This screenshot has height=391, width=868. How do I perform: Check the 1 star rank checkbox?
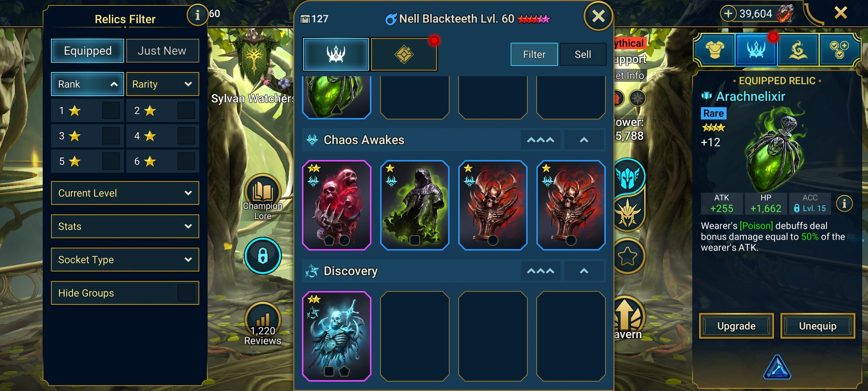click(111, 110)
